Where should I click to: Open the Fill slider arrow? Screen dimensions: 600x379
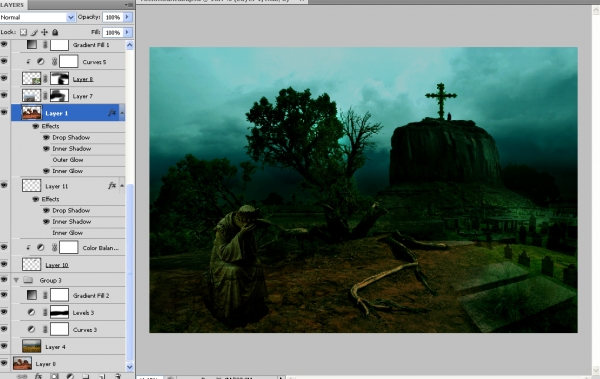[128, 33]
